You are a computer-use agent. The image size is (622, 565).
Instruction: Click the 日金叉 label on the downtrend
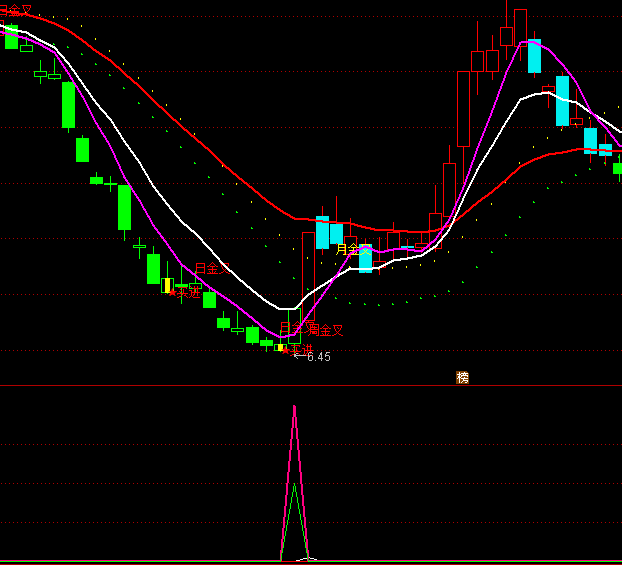pos(212,268)
